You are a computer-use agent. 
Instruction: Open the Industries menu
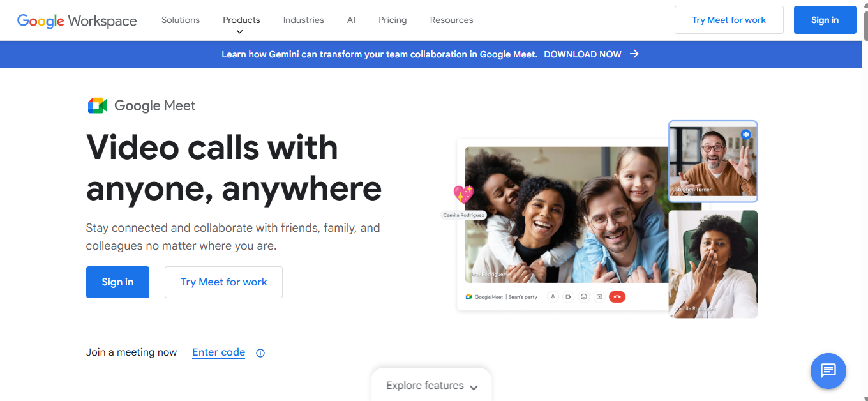tap(304, 20)
